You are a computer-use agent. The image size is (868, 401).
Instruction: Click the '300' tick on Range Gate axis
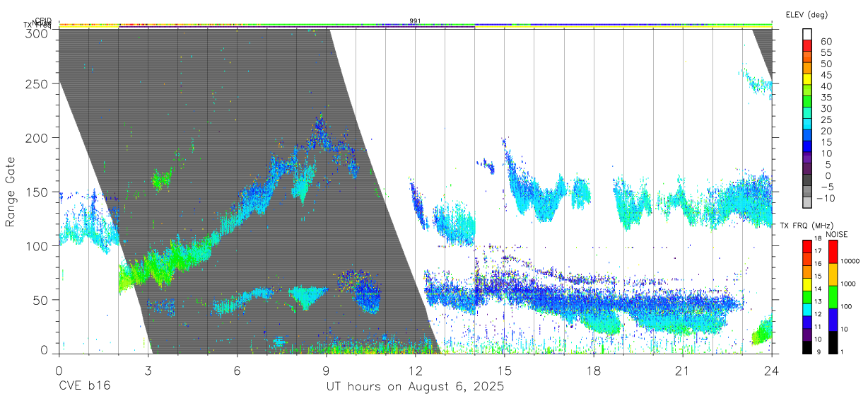tap(38, 33)
